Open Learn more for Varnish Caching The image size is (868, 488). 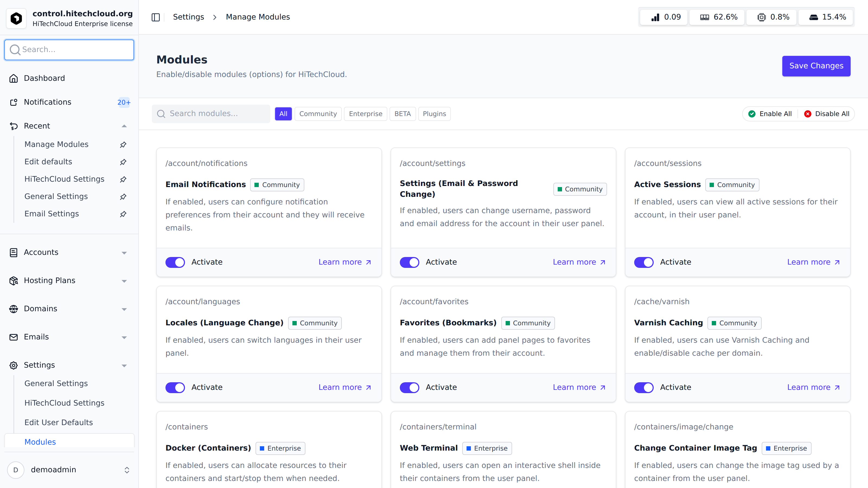(x=813, y=387)
